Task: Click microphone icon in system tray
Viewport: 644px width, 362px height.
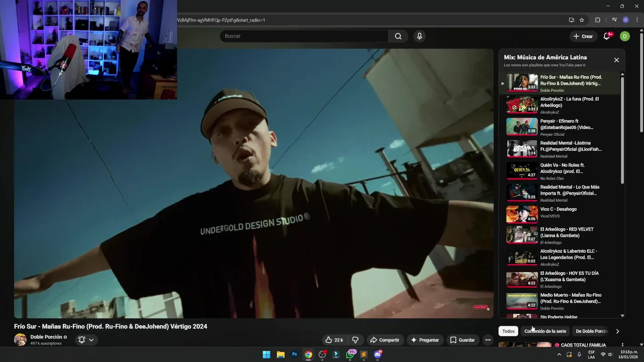Action: coord(579,354)
